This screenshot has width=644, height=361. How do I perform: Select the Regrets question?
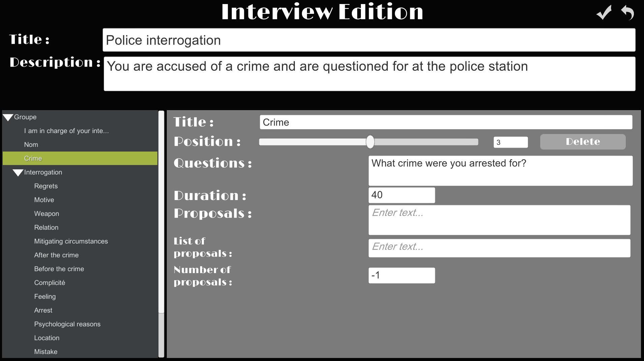tap(46, 186)
